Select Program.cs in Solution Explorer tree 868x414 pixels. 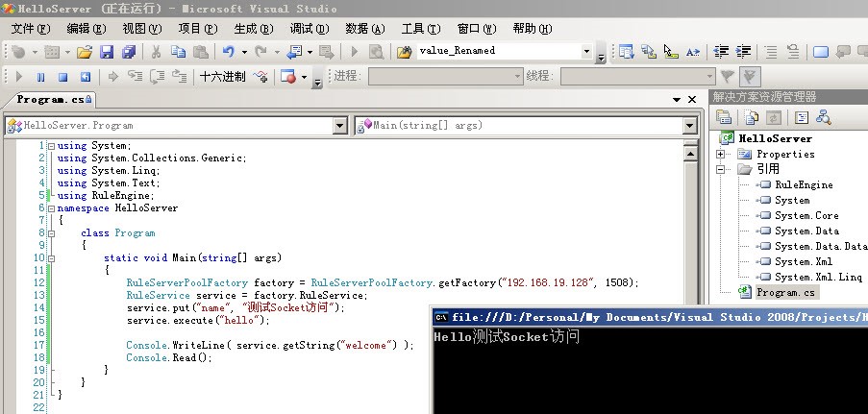coord(786,293)
